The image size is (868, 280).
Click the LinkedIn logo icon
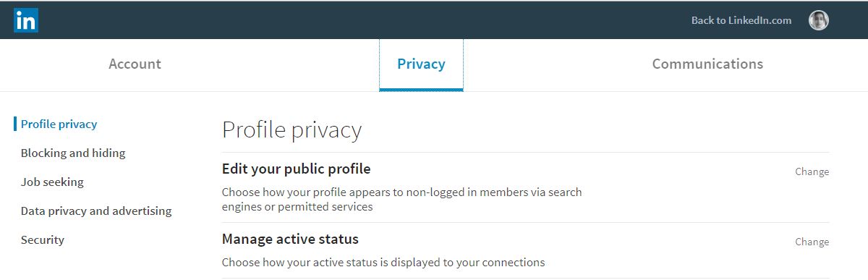pyautogui.click(x=25, y=20)
